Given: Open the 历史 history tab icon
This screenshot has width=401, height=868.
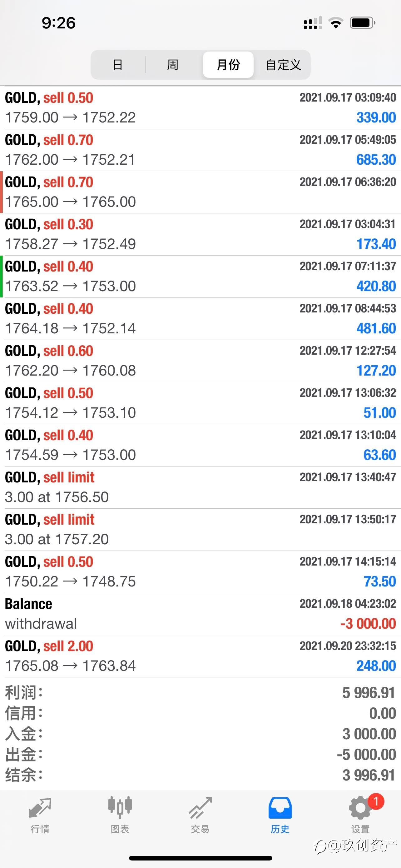Looking at the screenshot, I should click(x=280, y=808).
